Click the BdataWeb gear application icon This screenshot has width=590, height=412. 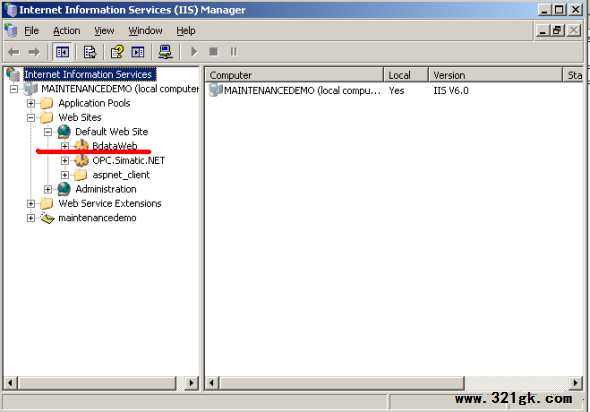click(81, 146)
